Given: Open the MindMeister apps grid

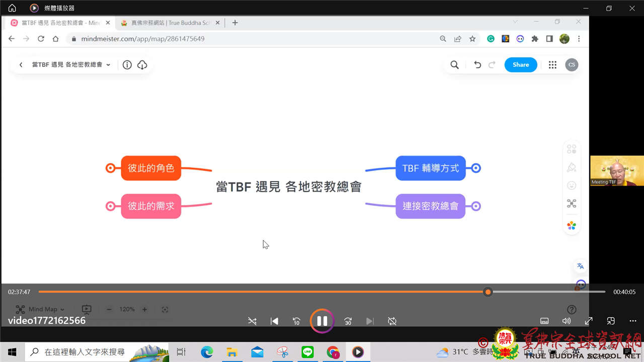Looking at the screenshot, I should pos(552,65).
